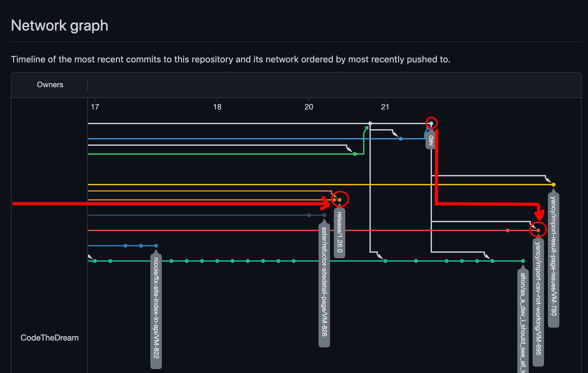
Task: Select the white merge commit dot on top line
Action: [x=370, y=123]
